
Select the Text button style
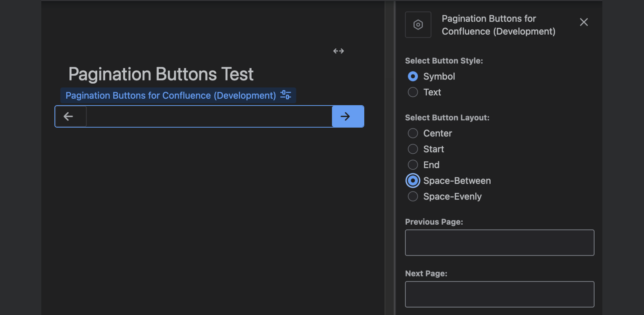coord(413,92)
